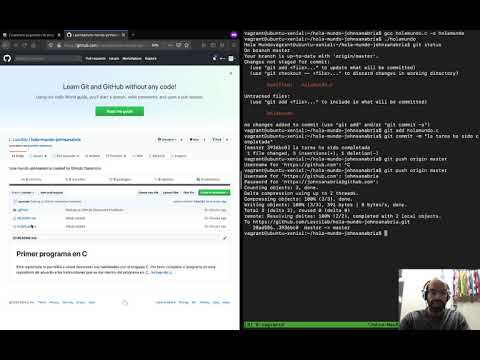Select the Code repository tab
The width and height of the screenshot is (480, 360).
[18, 156]
